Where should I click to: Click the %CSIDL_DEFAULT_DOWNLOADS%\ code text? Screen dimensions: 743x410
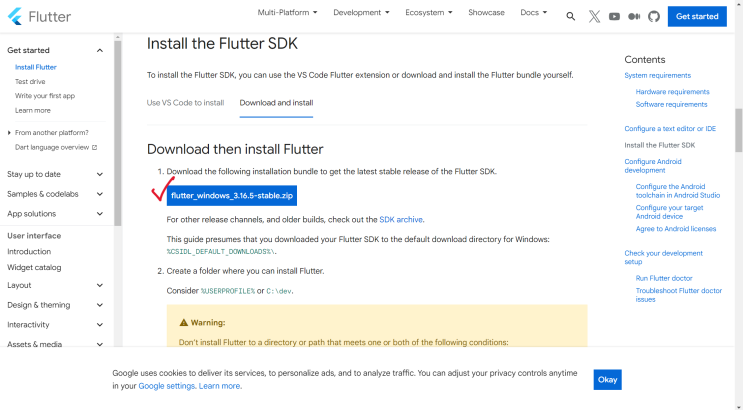[x=221, y=252]
